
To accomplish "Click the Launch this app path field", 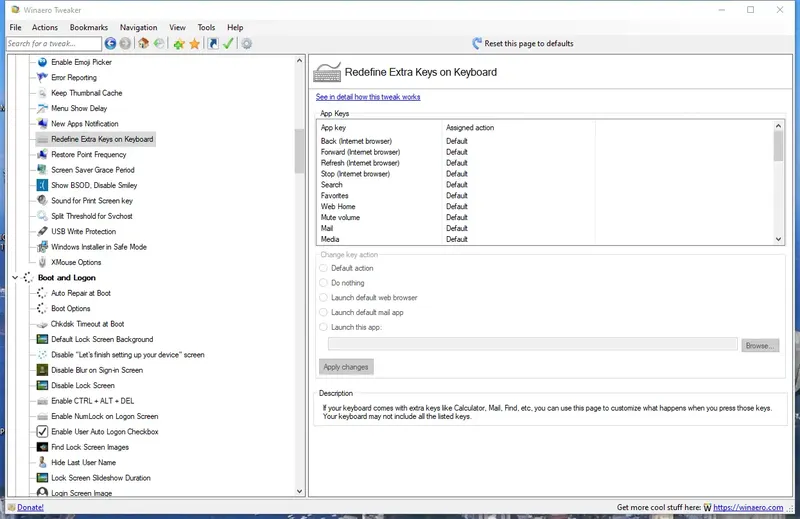I will (x=533, y=344).
